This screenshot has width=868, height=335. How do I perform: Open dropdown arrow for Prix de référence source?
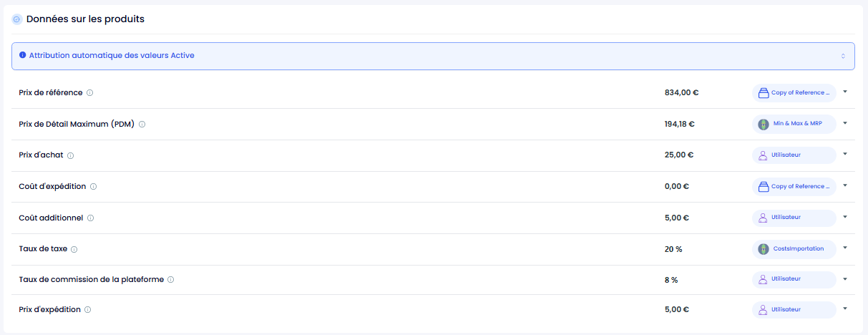coord(845,92)
